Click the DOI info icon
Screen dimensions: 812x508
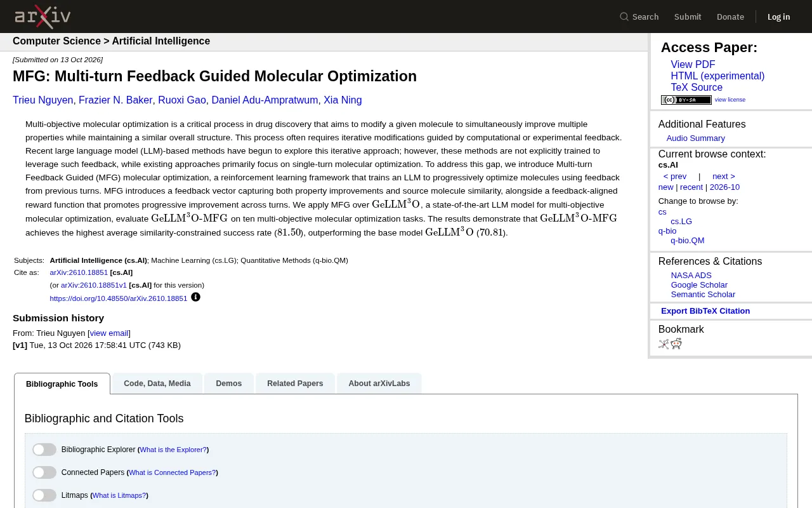[x=195, y=297]
